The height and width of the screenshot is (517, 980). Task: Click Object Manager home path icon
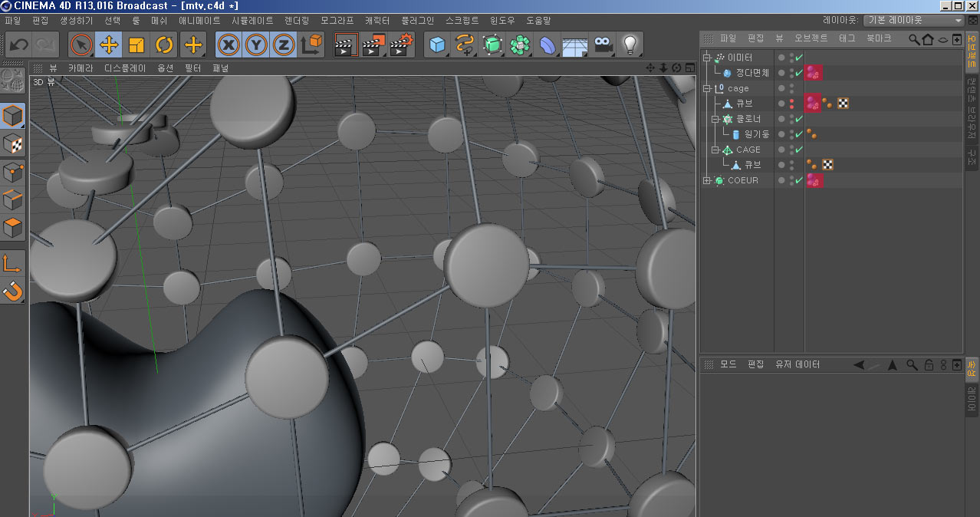click(x=928, y=38)
